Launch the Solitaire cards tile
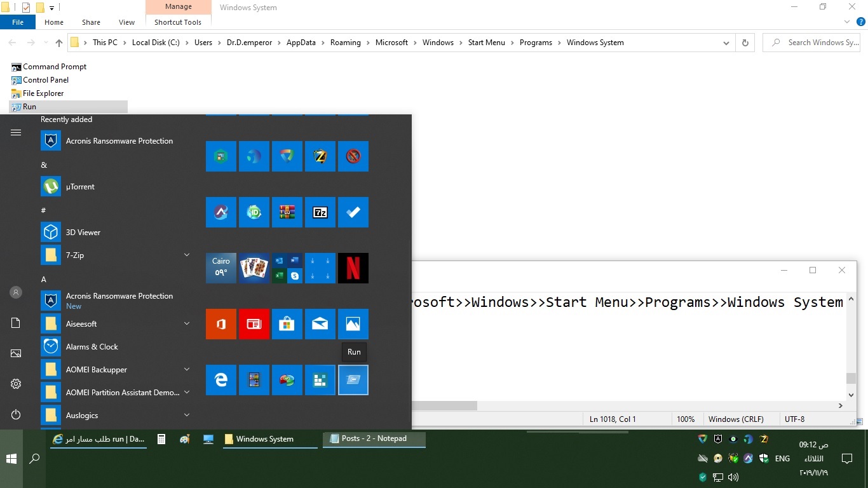Viewport: 868px width, 488px height. [254, 268]
